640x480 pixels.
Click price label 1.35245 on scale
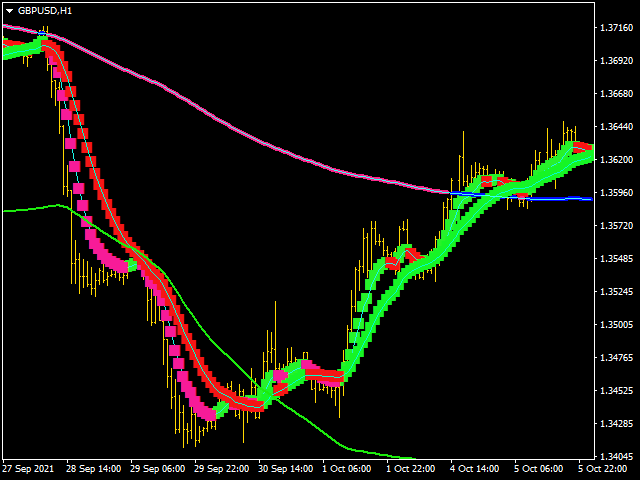(x=616, y=292)
